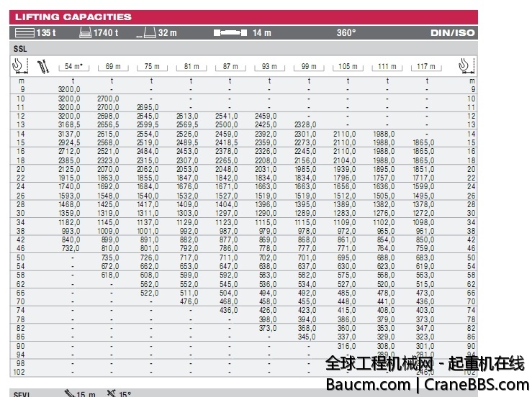
Task: Select the 54 m* boom length column header
Action: 73,67
